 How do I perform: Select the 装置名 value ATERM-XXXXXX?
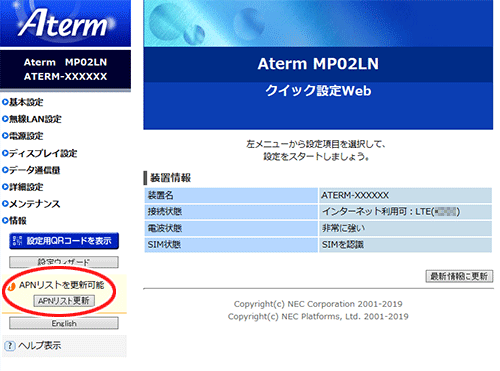(355, 195)
